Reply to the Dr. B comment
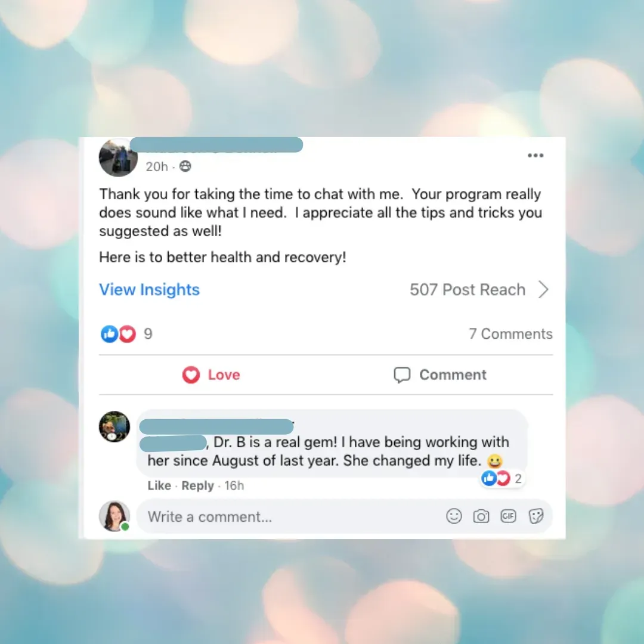This screenshot has width=644, height=644. (197, 485)
